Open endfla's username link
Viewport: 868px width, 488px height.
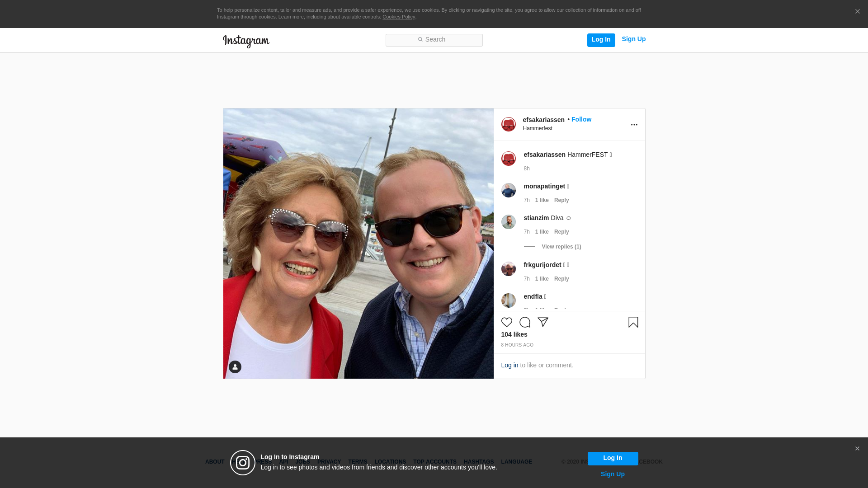(x=533, y=296)
